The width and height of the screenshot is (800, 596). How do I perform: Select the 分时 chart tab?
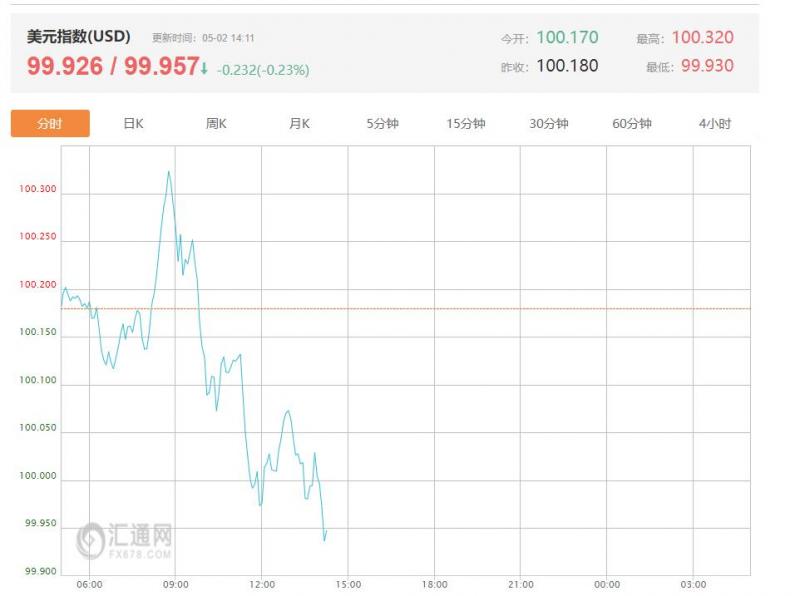point(50,123)
